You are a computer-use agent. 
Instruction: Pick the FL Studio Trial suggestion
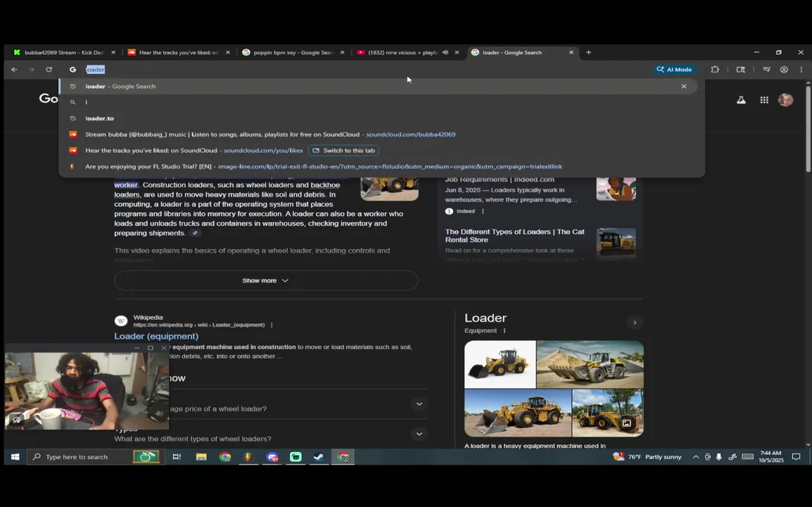click(x=378, y=166)
